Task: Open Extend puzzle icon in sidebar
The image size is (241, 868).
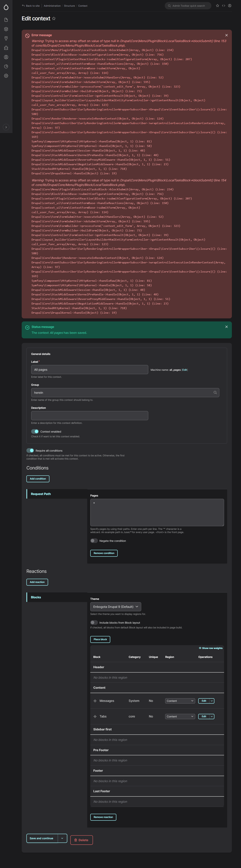Action: 6,48
